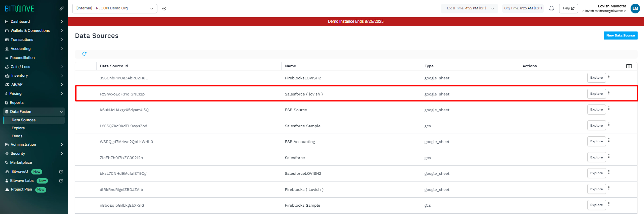Click ID text K6uNJcUAxgxX5dyamU5Q

pos(124,110)
